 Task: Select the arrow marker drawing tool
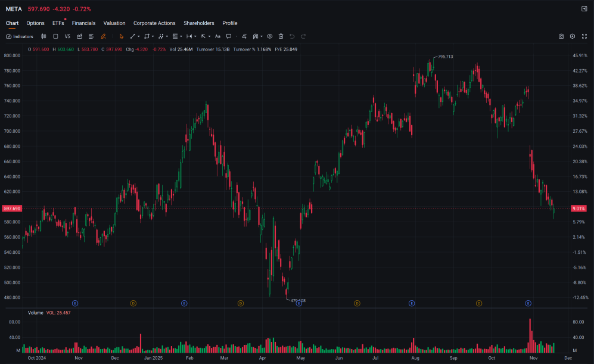pos(203,36)
